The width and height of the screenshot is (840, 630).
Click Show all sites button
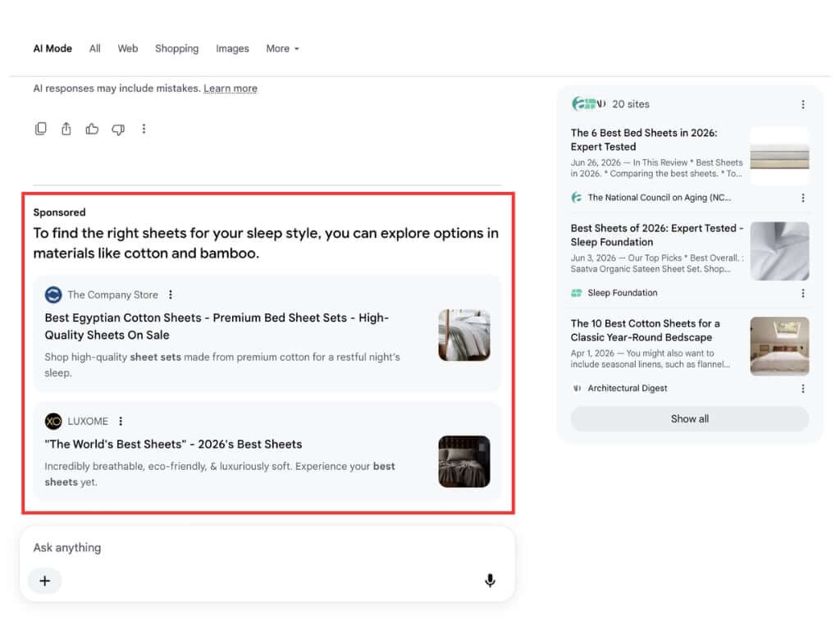tap(689, 419)
